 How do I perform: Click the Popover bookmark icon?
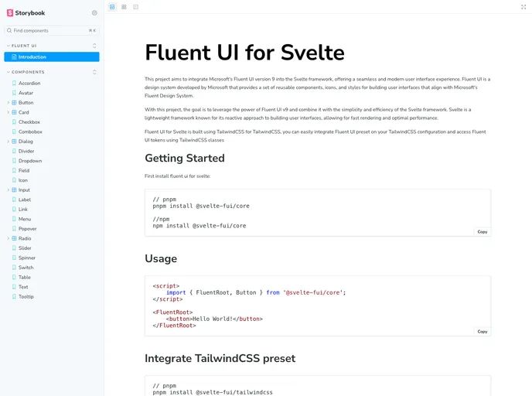[x=14, y=229]
